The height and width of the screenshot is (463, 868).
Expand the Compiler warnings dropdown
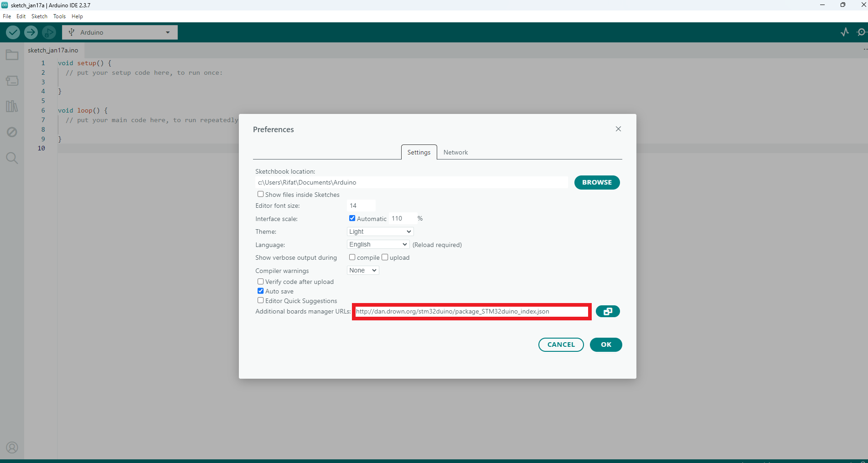(363, 271)
